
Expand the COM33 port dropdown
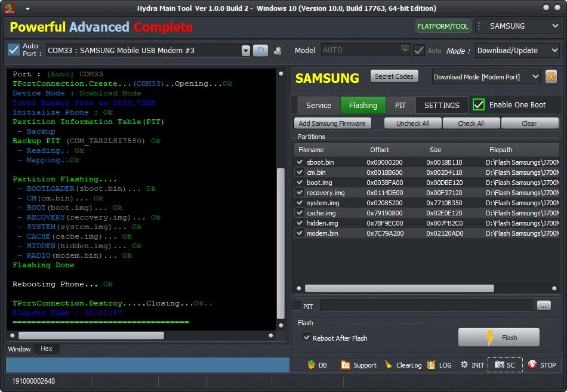pyautogui.click(x=246, y=51)
